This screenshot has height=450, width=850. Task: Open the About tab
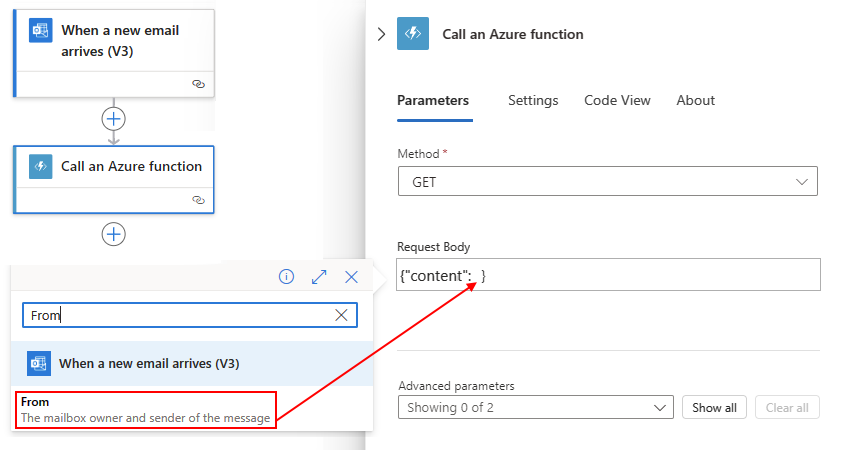(x=695, y=100)
